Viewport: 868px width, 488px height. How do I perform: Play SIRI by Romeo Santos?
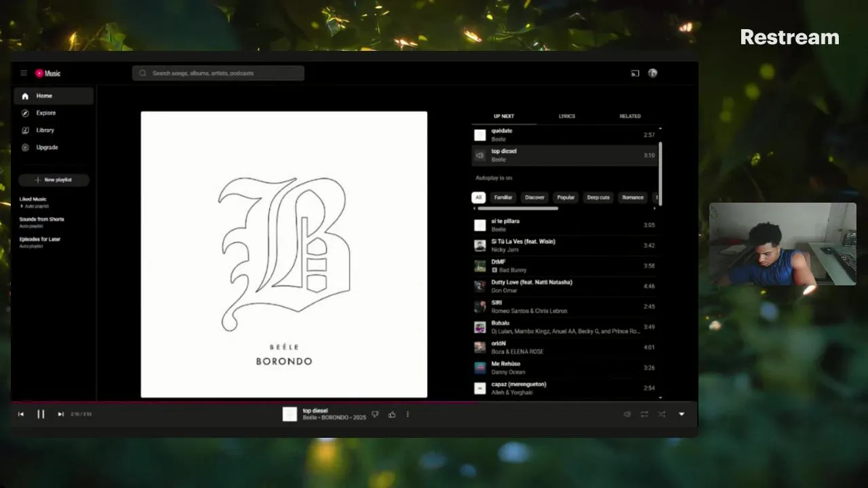(564, 306)
